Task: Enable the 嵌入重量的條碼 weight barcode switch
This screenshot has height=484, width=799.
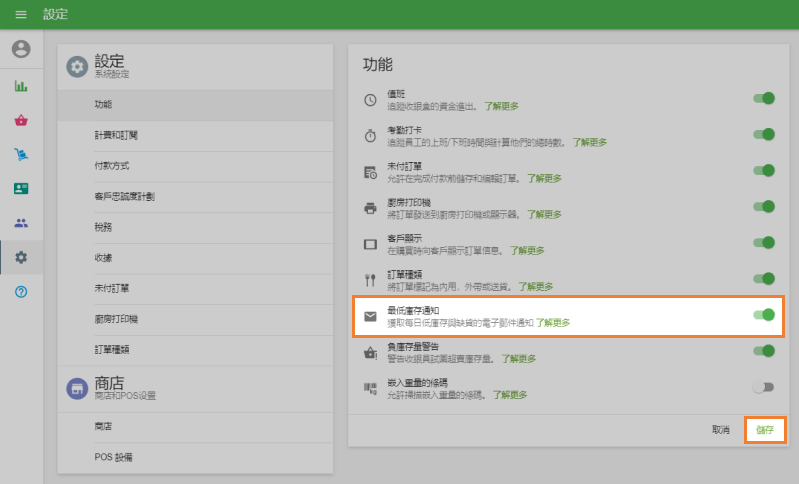Action: [x=764, y=387]
